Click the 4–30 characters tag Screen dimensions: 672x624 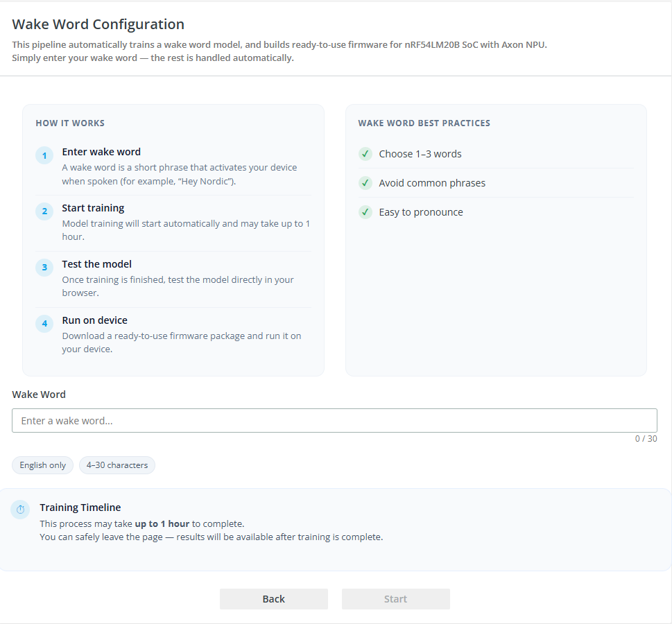coord(117,465)
